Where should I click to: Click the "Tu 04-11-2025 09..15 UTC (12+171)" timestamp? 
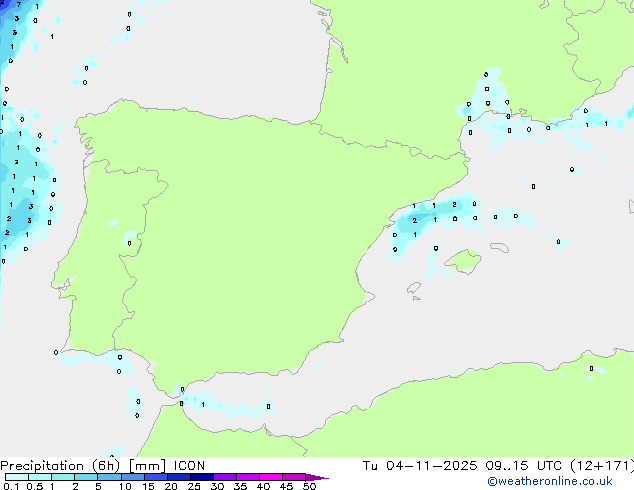pyautogui.click(x=498, y=466)
